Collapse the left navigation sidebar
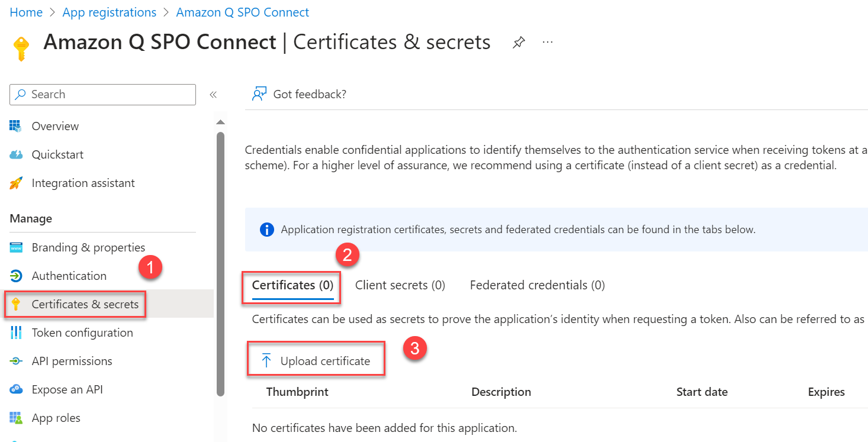Image resolution: width=868 pixels, height=442 pixels. (213, 94)
